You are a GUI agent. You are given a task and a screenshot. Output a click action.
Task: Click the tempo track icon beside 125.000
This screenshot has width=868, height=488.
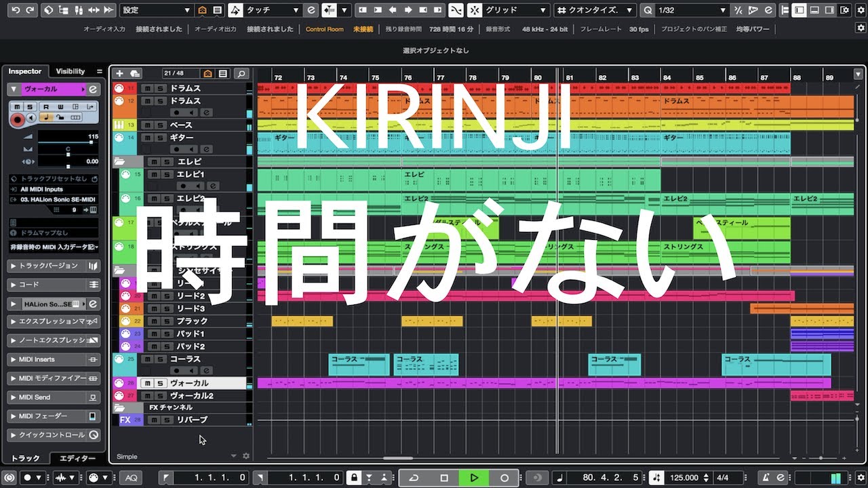(656, 478)
